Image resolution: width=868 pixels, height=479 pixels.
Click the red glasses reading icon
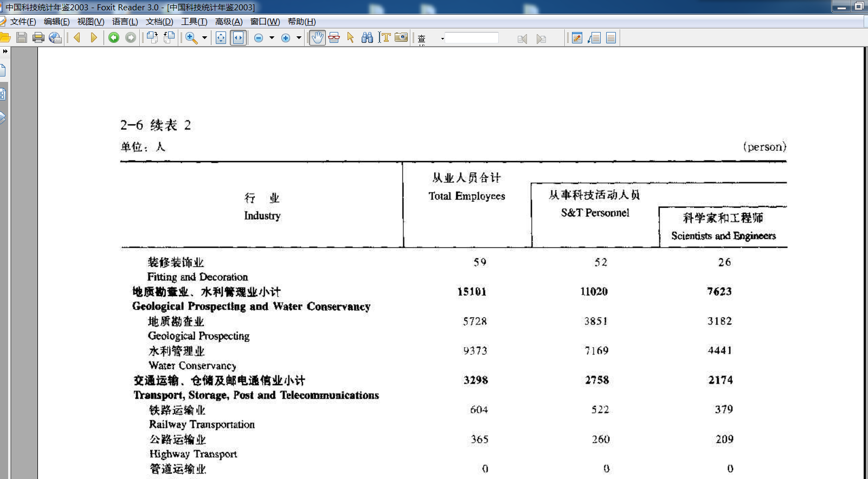coord(335,37)
